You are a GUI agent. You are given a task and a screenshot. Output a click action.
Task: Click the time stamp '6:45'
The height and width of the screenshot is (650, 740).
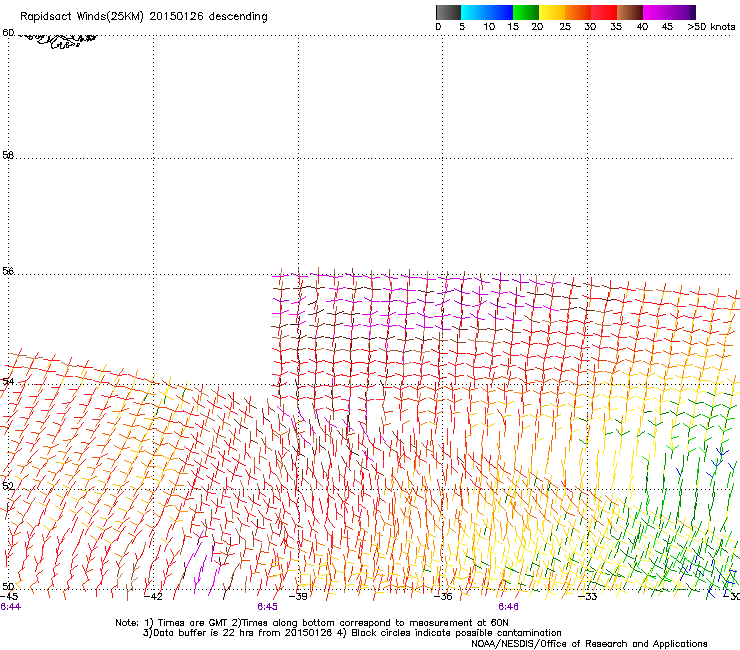[x=267, y=607]
